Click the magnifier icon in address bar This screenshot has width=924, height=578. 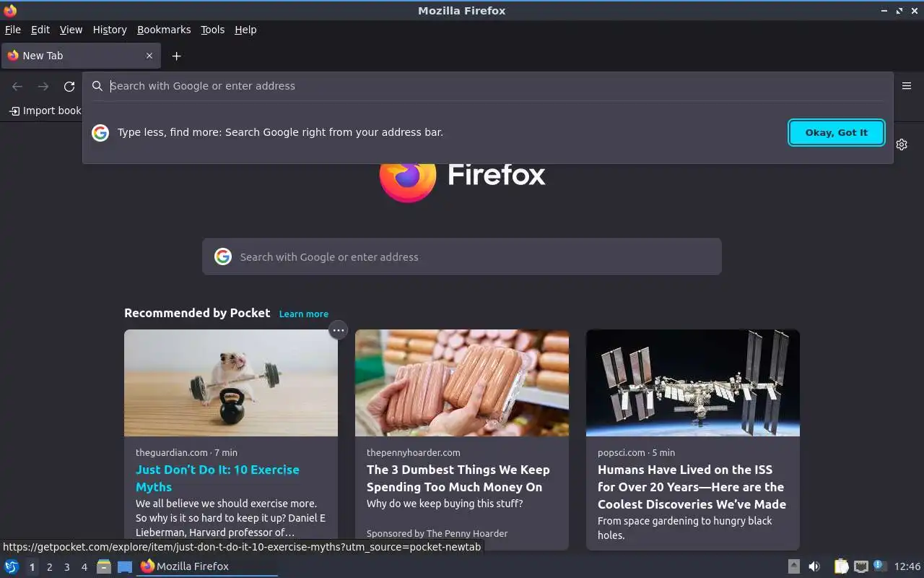pyautogui.click(x=97, y=86)
